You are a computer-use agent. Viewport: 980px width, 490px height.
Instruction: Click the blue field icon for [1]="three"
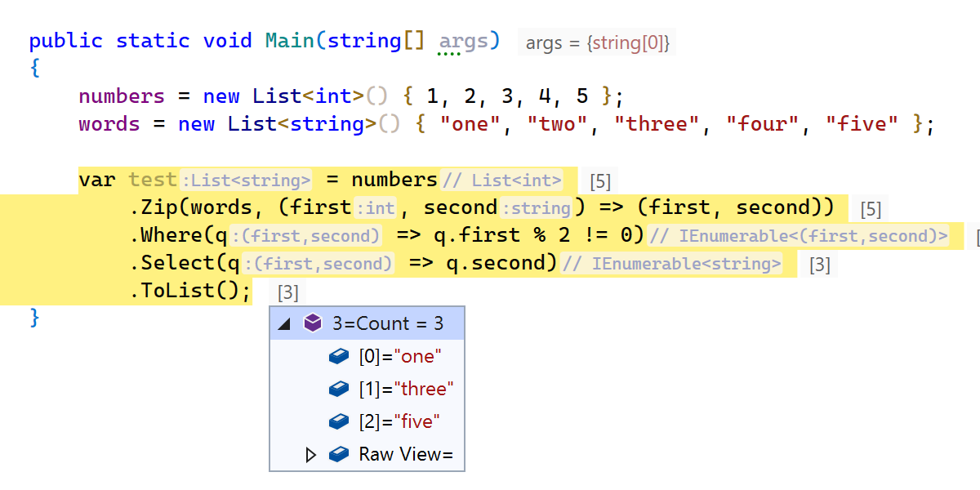click(339, 389)
